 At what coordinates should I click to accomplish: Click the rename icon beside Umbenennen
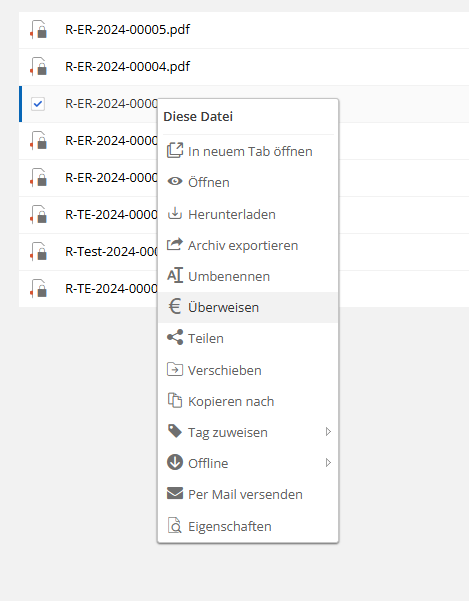point(175,275)
